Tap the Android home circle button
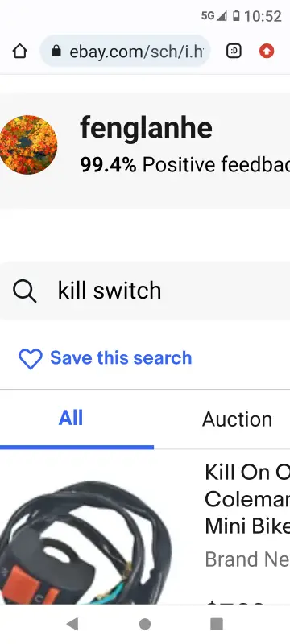The image size is (290, 644). coord(144,624)
